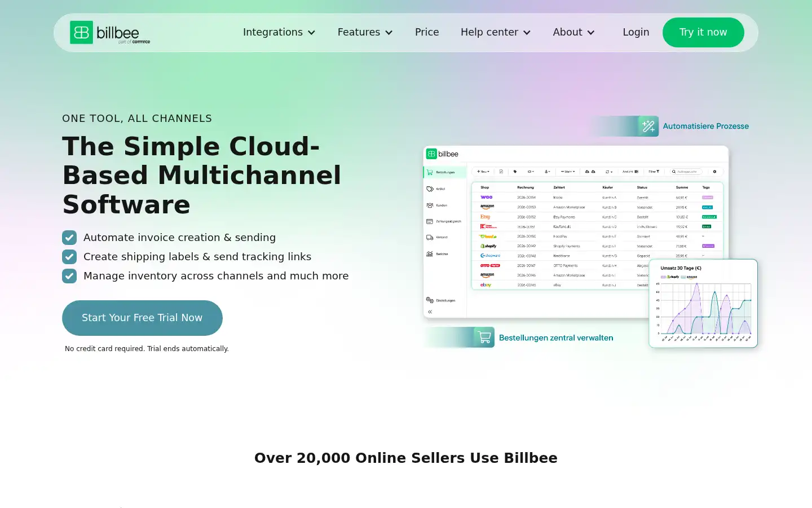
Task: Click the Status column header
Action: tap(642, 187)
